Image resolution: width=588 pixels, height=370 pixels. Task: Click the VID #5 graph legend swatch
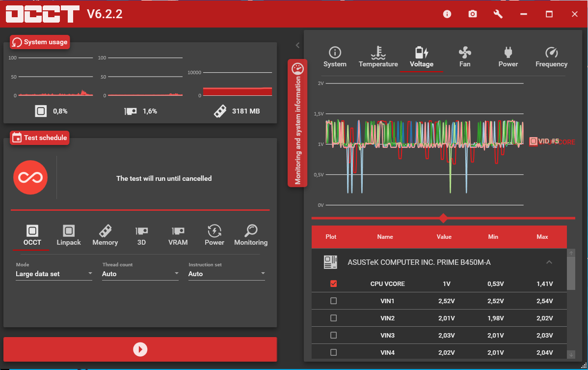click(533, 141)
